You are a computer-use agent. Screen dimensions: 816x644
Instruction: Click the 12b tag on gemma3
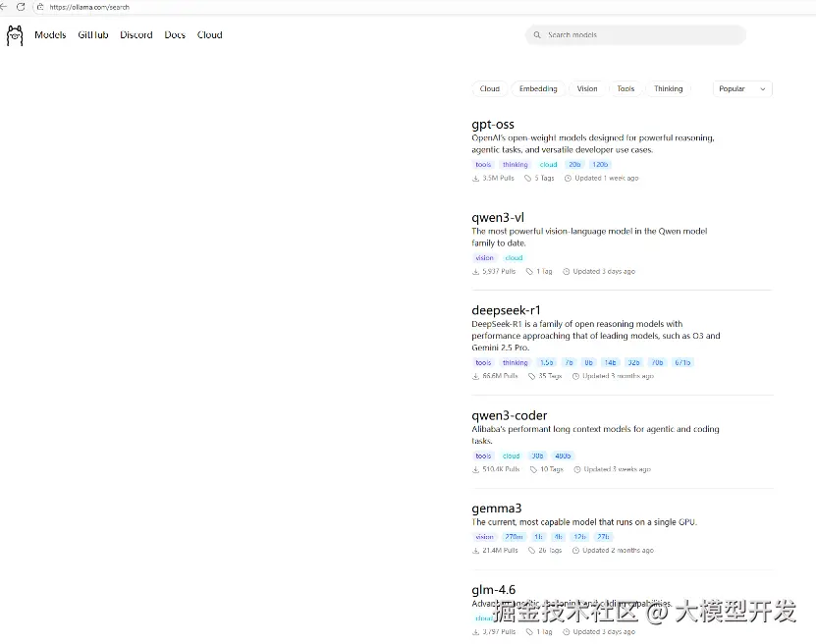[x=579, y=537]
